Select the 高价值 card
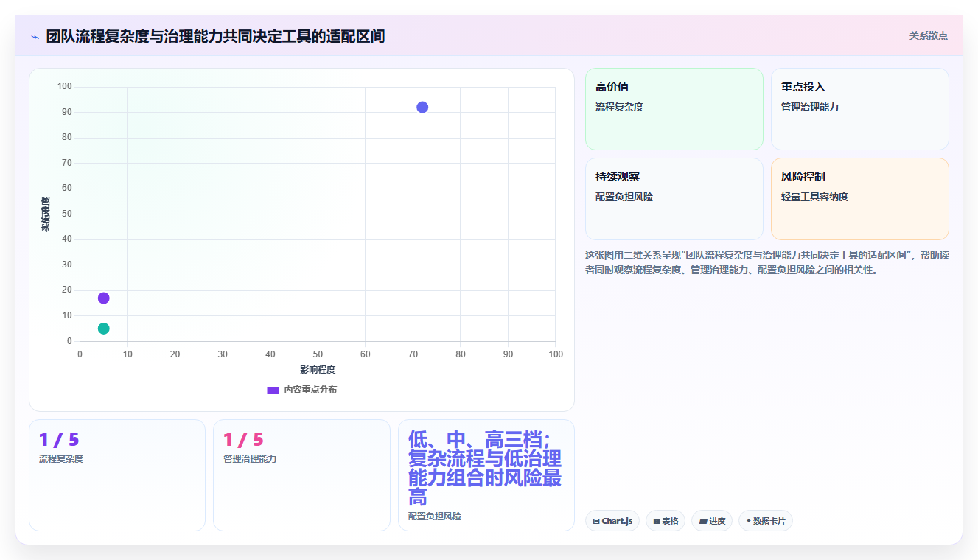 click(x=674, y=109)
